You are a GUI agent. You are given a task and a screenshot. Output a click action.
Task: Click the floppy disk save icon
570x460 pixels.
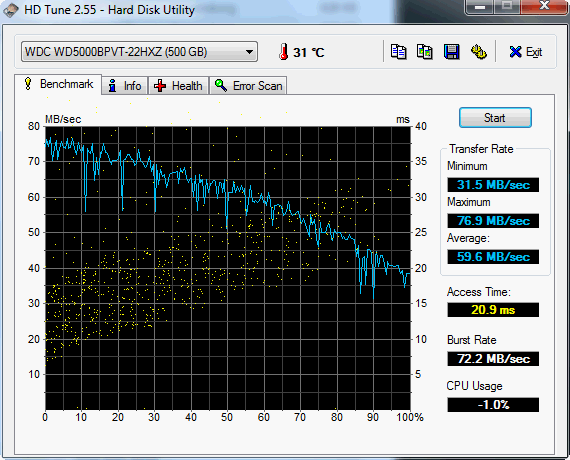pyautogui.click(x=451, y=52)
